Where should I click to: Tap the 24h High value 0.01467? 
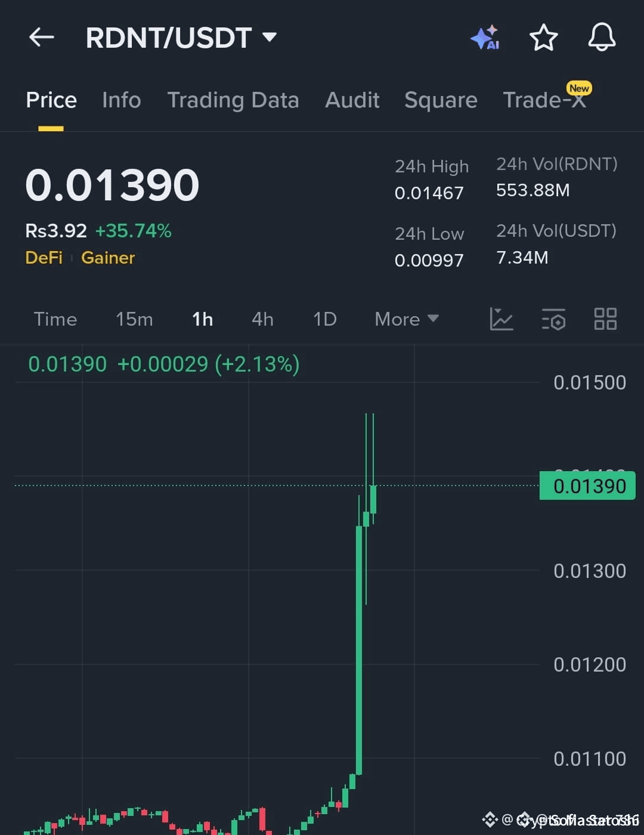429,193
